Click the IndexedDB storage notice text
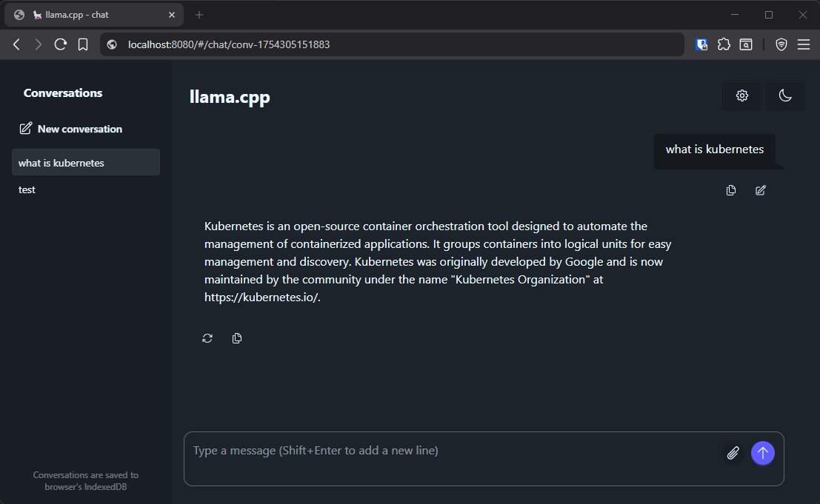 (x=86, y=480)
